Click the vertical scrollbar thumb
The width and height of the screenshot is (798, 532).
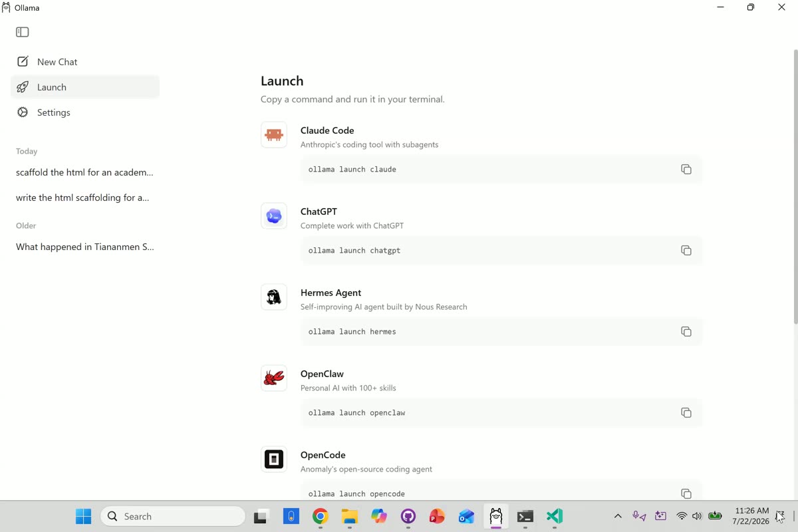[x=795, y=186]
